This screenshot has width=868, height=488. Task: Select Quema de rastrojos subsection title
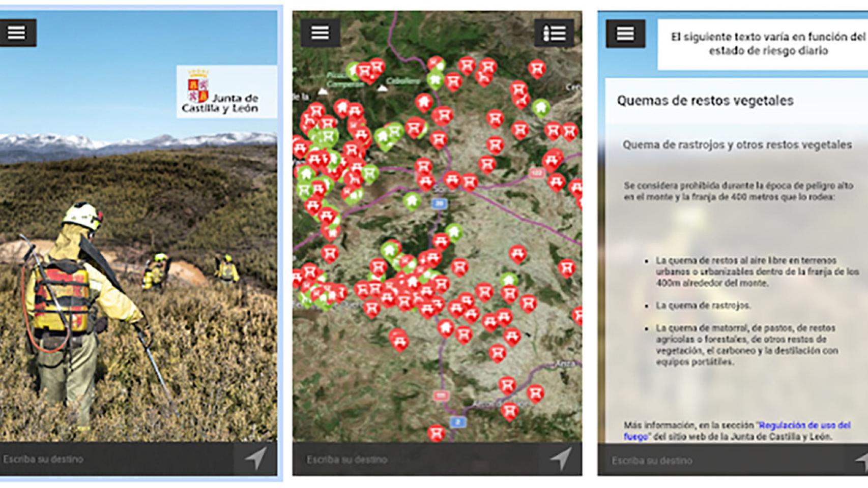(x=737, y=145)
